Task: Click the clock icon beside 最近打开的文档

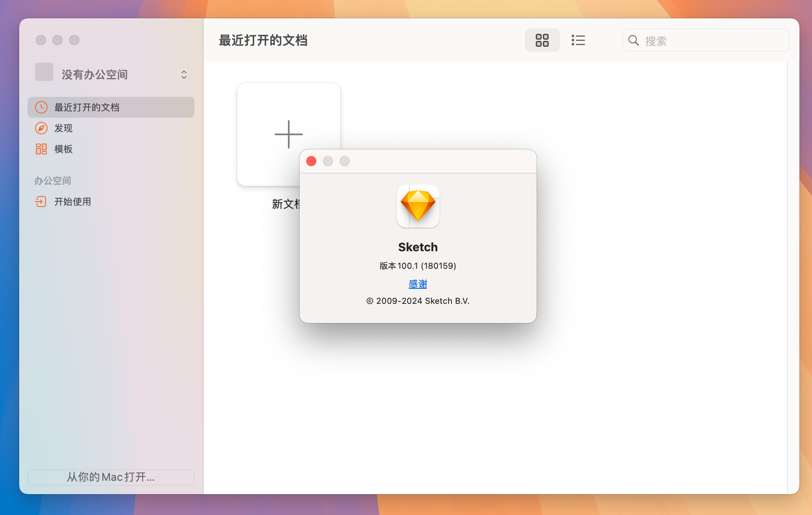Action: (x=41, y=107)
